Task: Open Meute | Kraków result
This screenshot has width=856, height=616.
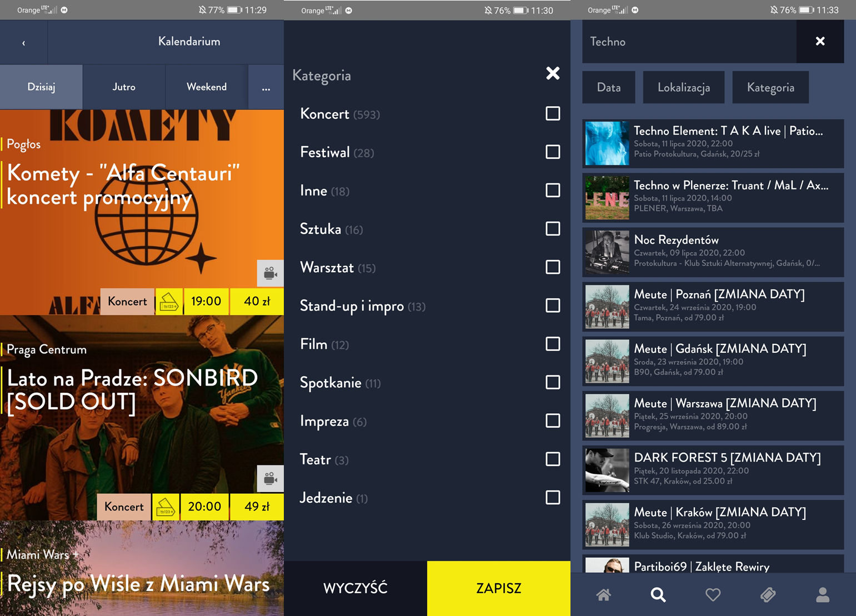Action: point(713,524)
